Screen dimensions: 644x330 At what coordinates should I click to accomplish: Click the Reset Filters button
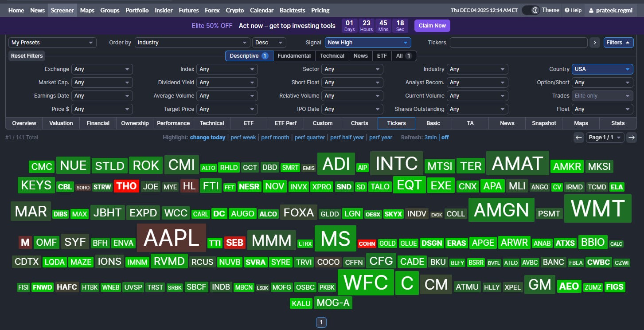coord(27,56)
